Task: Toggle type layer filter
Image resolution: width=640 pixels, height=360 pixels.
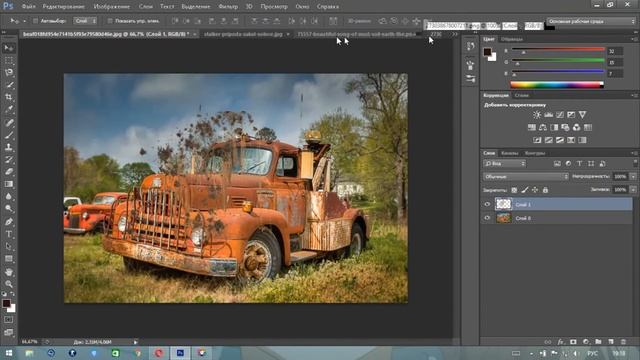Action: pos(579,164)
